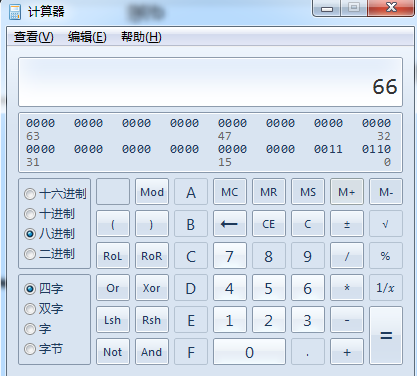Viewport: 417px width, 376px height.
Task: Click the 1/x reciprocal button
Action: 386,288
